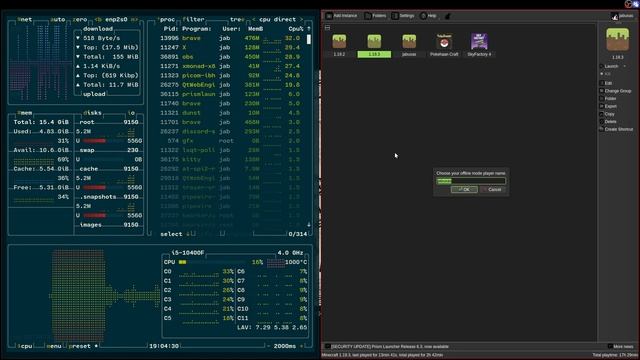This screenshot has height=360, width=640.
Task: Collapse the instance group toggle icon
Action: (327, 28)
